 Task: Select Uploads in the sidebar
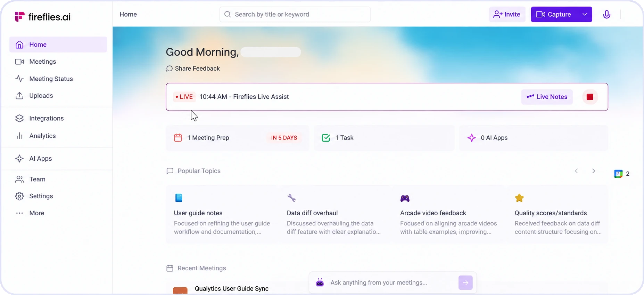click(x=58, y=96)
